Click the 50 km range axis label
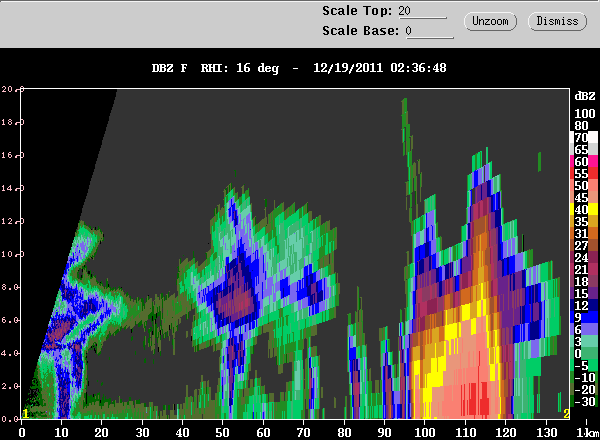600x440 pixels. [x=222, y=433]
